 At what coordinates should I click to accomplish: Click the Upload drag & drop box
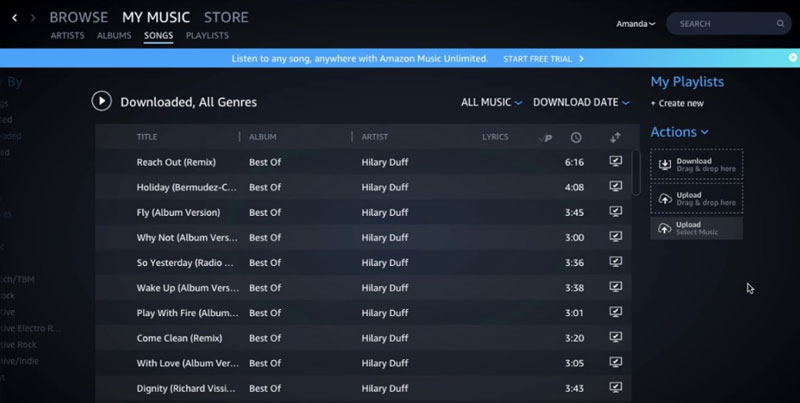tap(696, 198)
